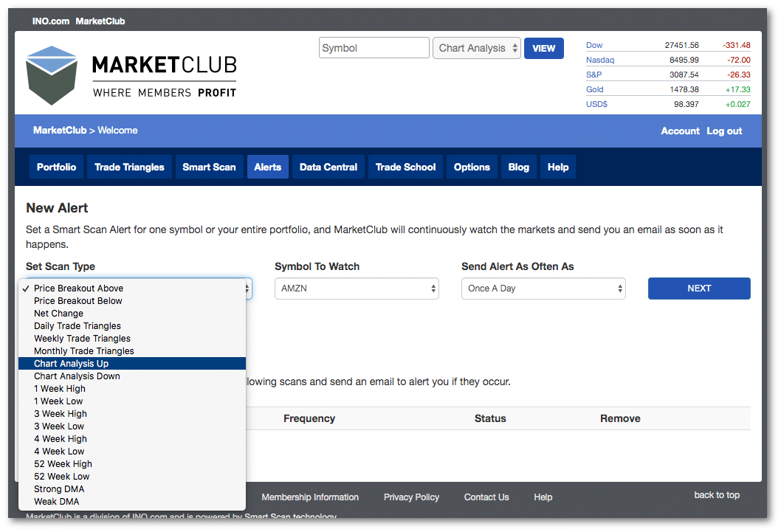The width and height of the screenshot is (781, 532).
Task: Pick the 3 Week High option
Action: click(132, 413)
